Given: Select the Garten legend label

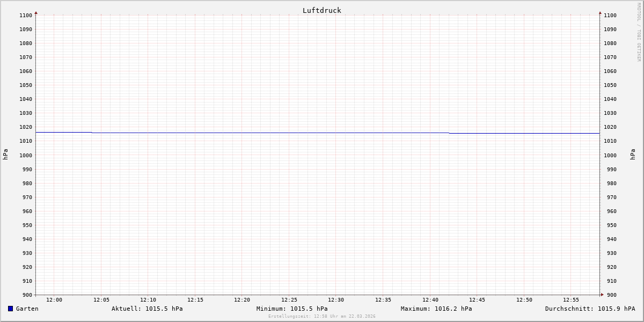Looking at the screenshot, I should (x=27, y=309).
